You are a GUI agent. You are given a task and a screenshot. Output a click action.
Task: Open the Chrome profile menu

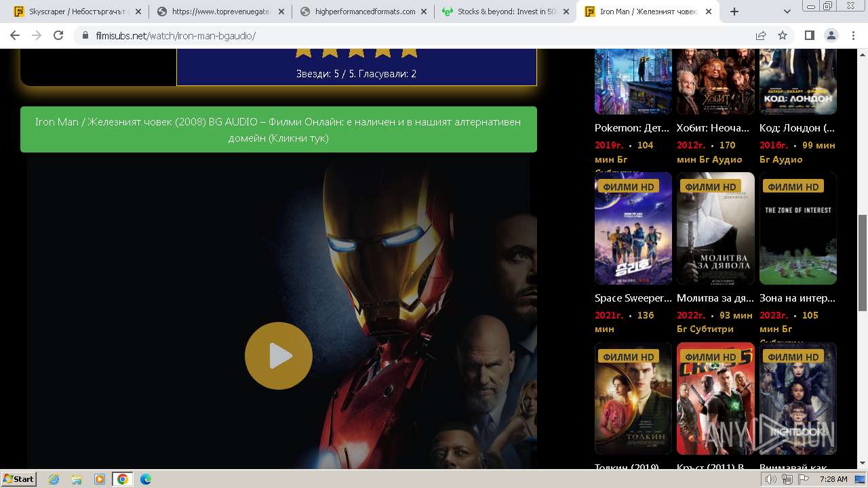coord(831,35)
